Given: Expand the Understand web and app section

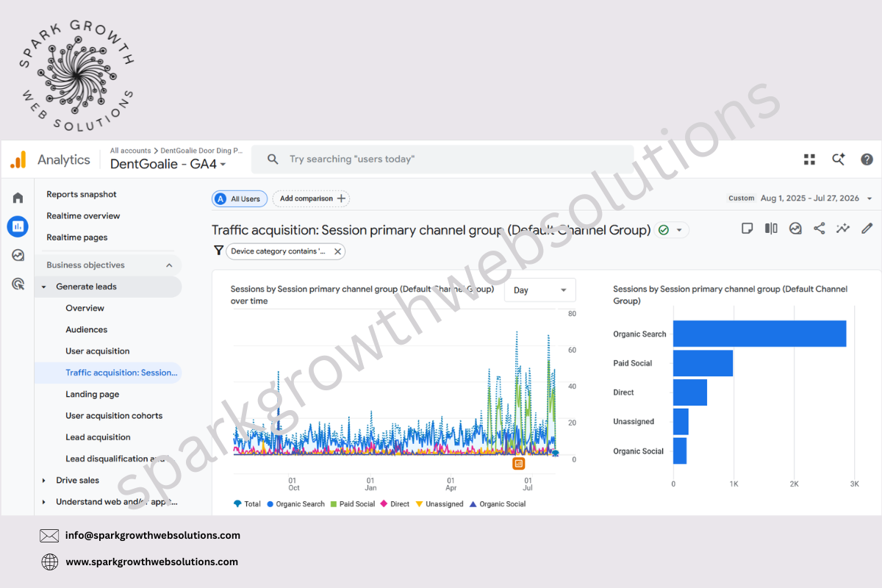Looking at the screenshot, I should [43, 502].
